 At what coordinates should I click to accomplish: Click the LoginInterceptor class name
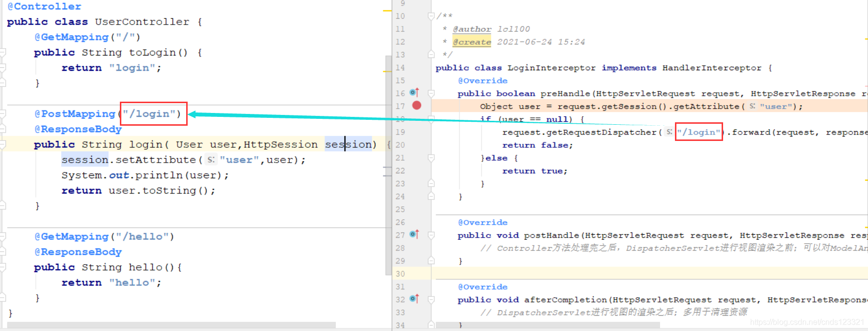(x=551, y=68)
